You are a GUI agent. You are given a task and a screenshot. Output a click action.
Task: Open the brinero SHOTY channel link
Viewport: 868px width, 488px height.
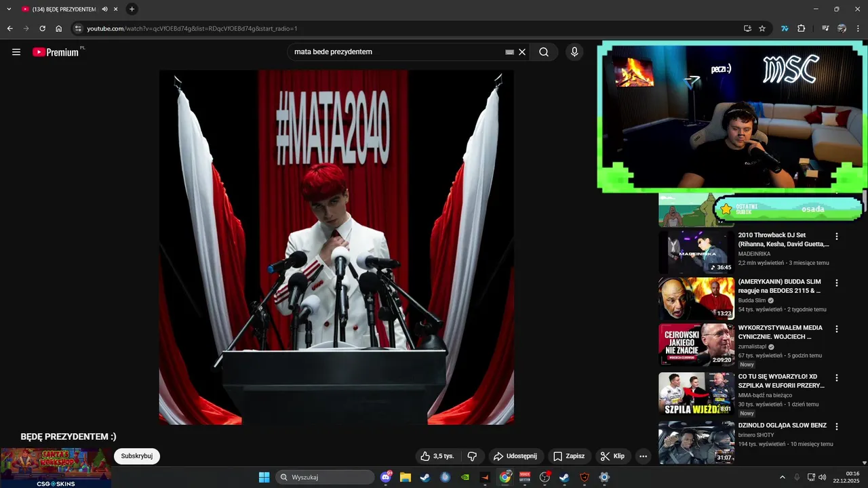(756, 435)
